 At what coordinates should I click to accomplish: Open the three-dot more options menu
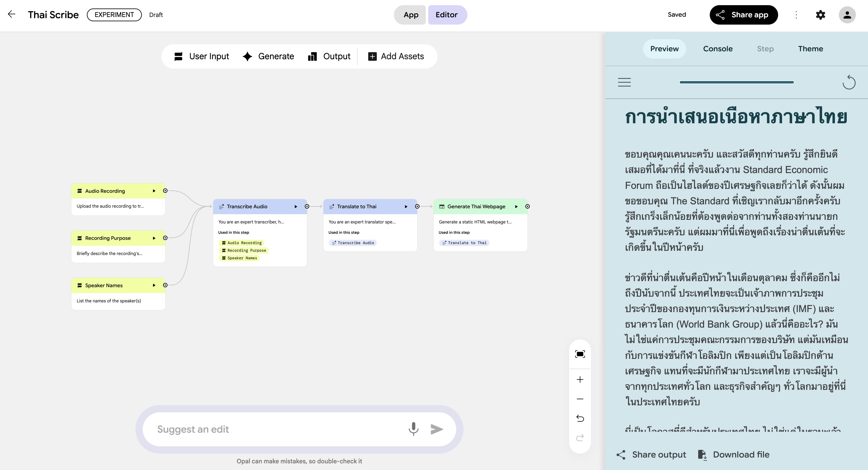pyautogui.click(x=796, y=15)
